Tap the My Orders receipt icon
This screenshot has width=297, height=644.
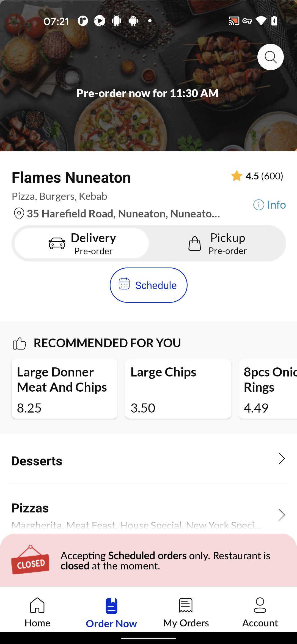[186, 605]
